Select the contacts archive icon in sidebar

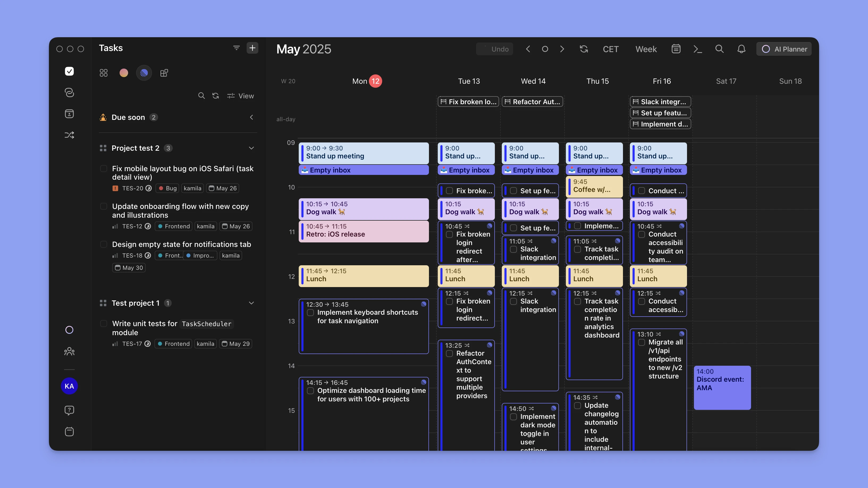click(69, 114)
